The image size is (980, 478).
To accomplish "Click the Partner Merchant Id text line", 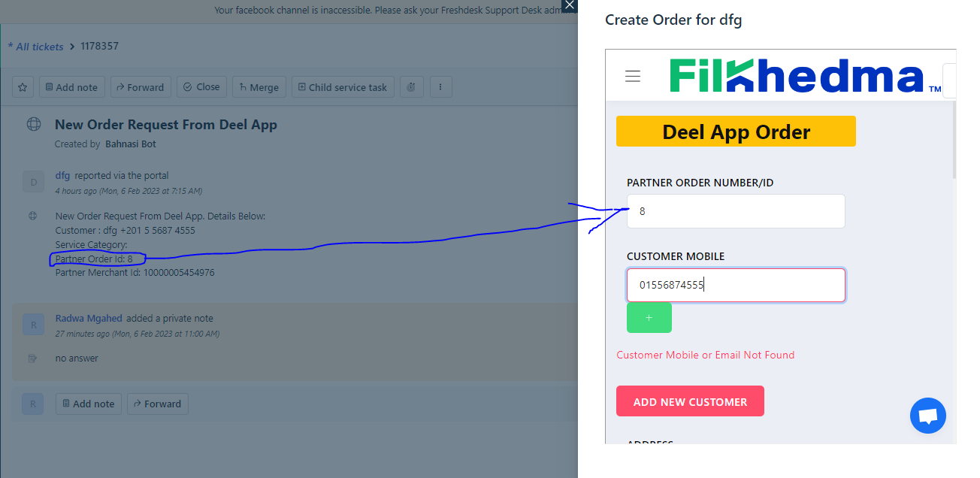I will (135, 273).
